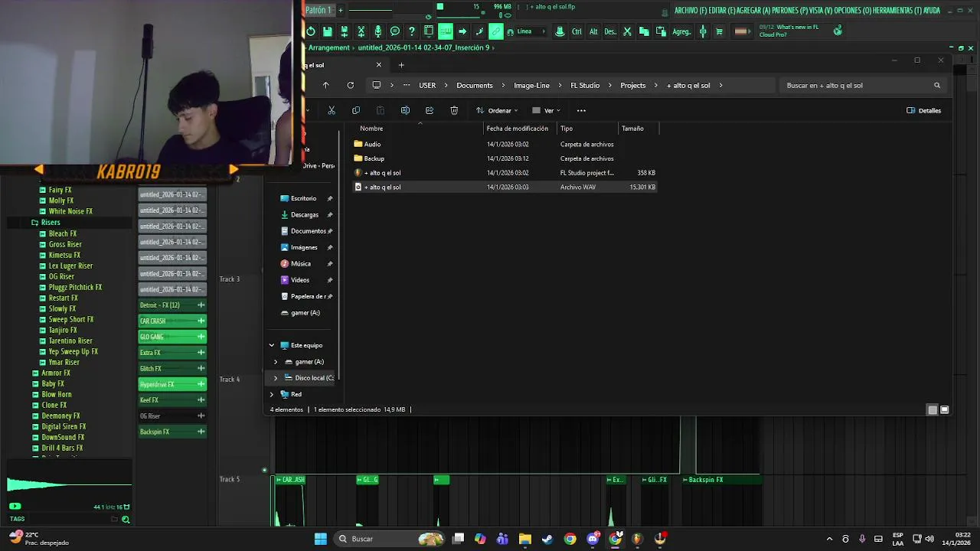
Task: Add a new pattern with the plus button
Action: [x=341, y=10]
